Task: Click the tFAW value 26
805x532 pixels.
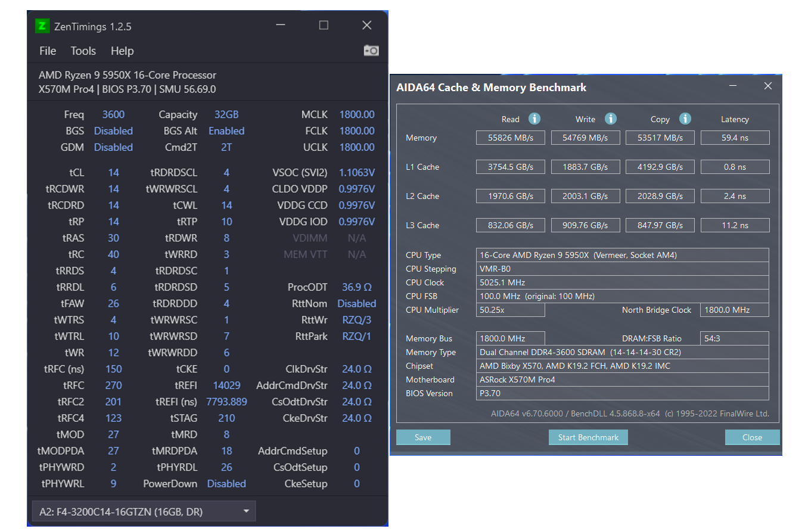Action: point(113,304)
